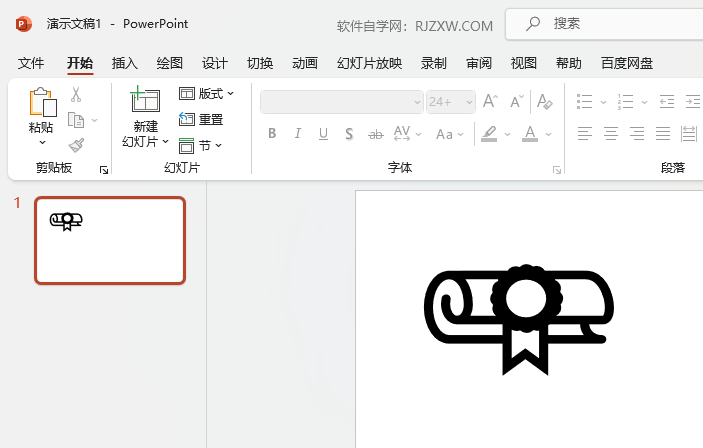Screen dimensions: 703x448
Task: Click the 重置 reset button
Action: pos(201,119)
